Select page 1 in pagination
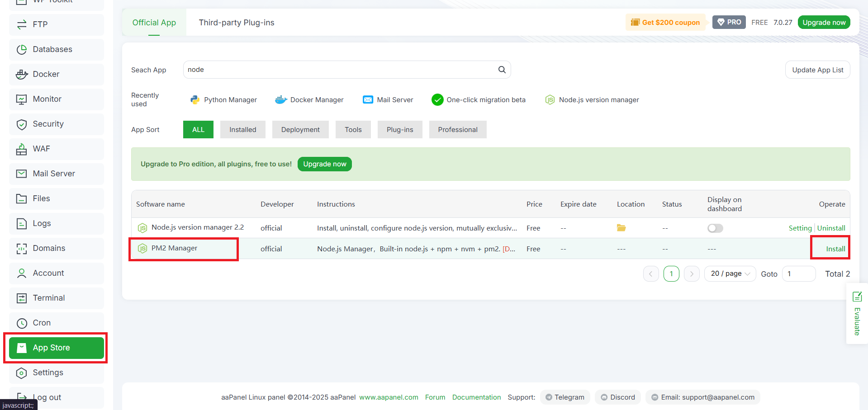This screenshot has width=868, height=410. 671,274
